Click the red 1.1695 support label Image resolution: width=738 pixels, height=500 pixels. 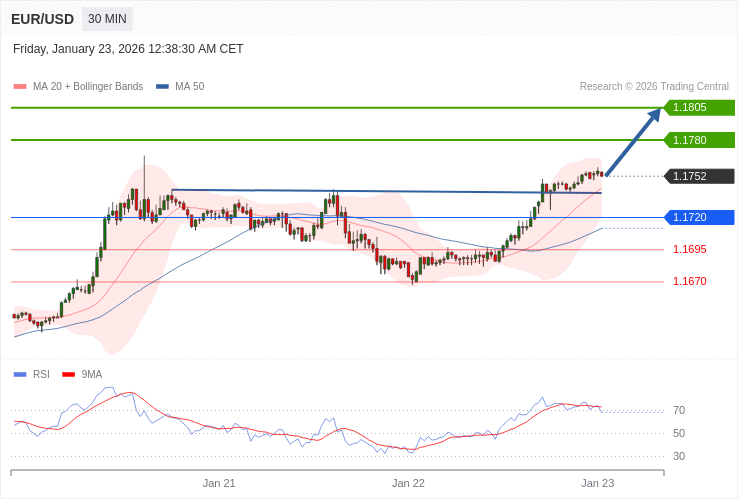pyautogui.click(x=689, y=249)
